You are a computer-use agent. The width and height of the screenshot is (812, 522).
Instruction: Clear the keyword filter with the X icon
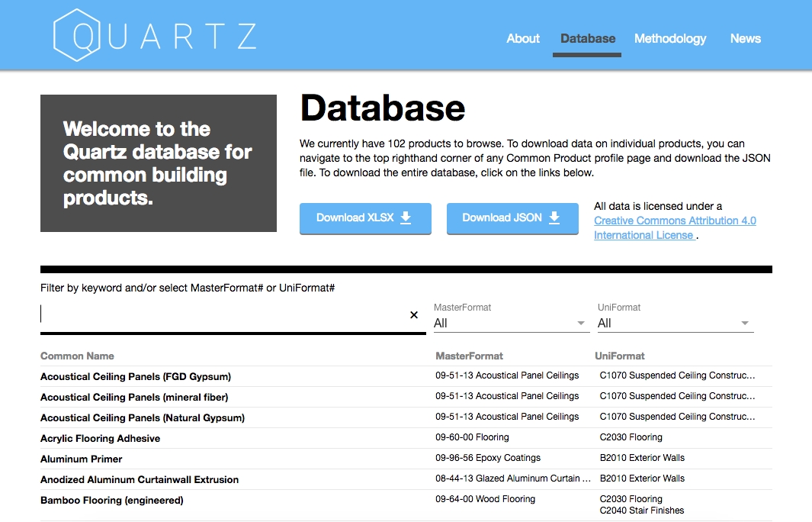pyautogui.click(x=414, y=314)
